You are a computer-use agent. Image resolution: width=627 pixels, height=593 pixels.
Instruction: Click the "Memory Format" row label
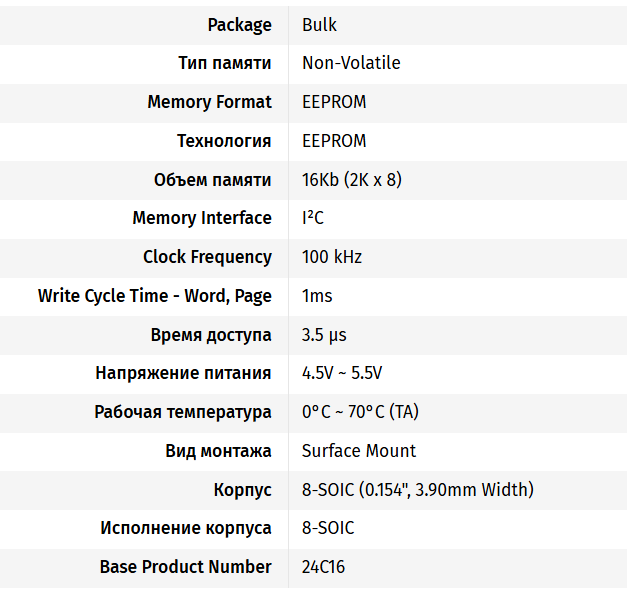pyautogui.click(x=209, y=102)
